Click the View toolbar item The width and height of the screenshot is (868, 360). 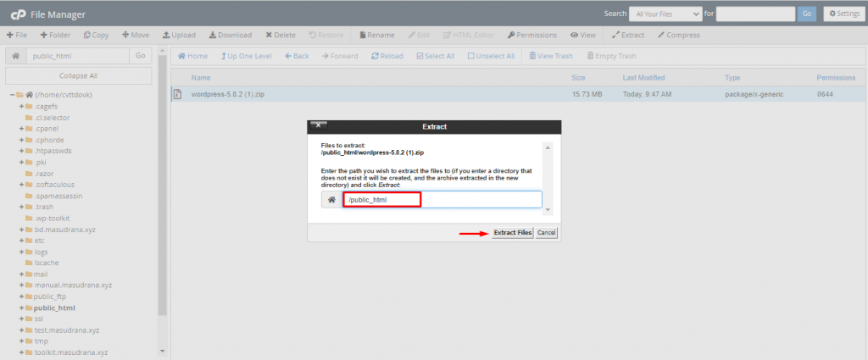pos(583,35)
